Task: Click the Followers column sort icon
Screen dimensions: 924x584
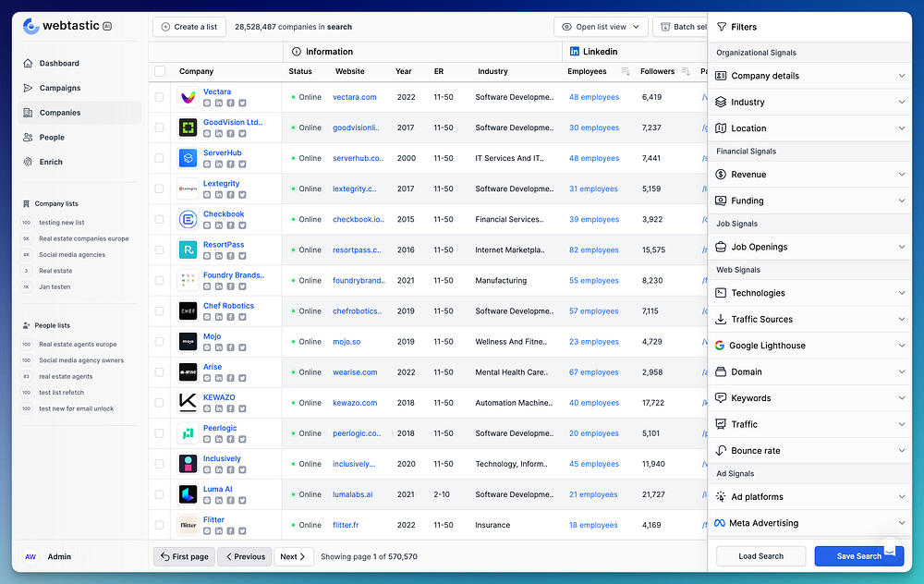Action: (x=686, y=71)
